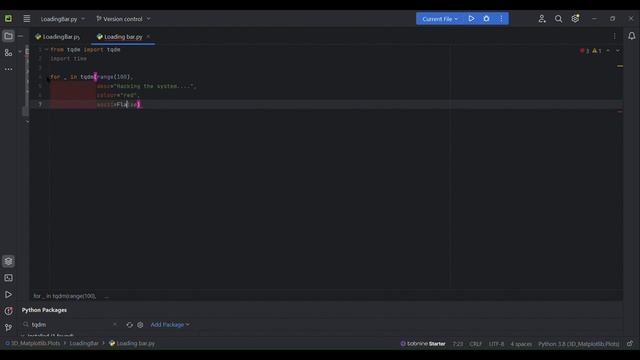Debug the current file
The height and width of the screenshot is (360, 640).
tap(486, 19)
